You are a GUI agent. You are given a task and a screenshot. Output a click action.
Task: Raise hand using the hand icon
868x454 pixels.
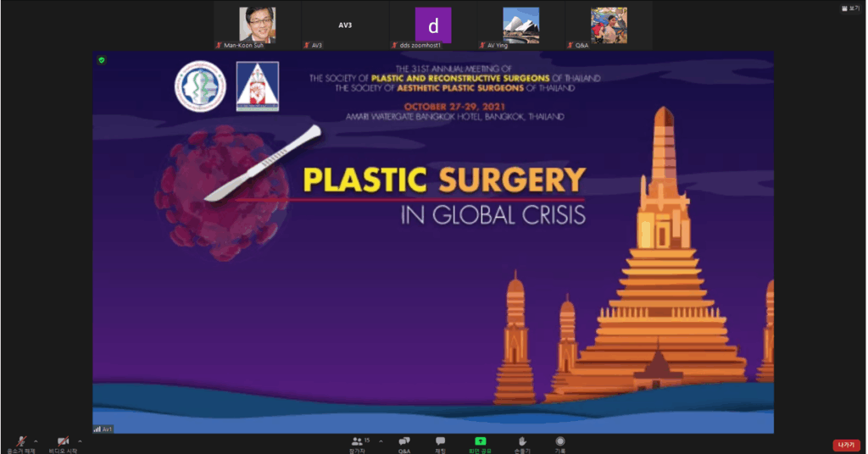pyautogui.click(x=522, y=441)
